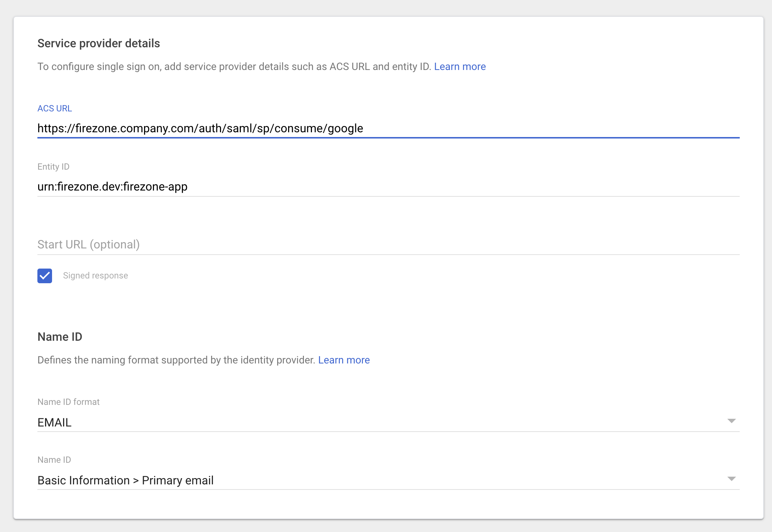Click the Start URL (optional) field
This screenshot has width=772, height=532.
pyautogui.click(x=388, y=244)
